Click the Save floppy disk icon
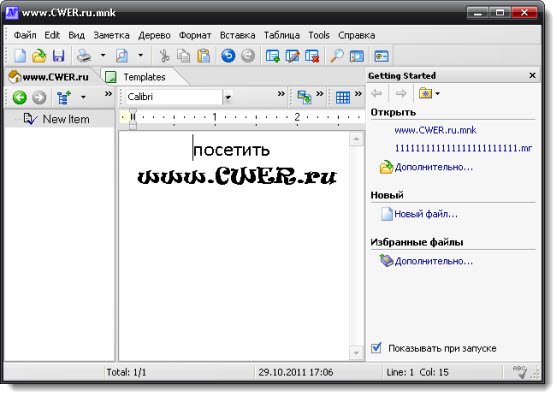The width and height of the screenshot is (560, 399). pos(59,56)
